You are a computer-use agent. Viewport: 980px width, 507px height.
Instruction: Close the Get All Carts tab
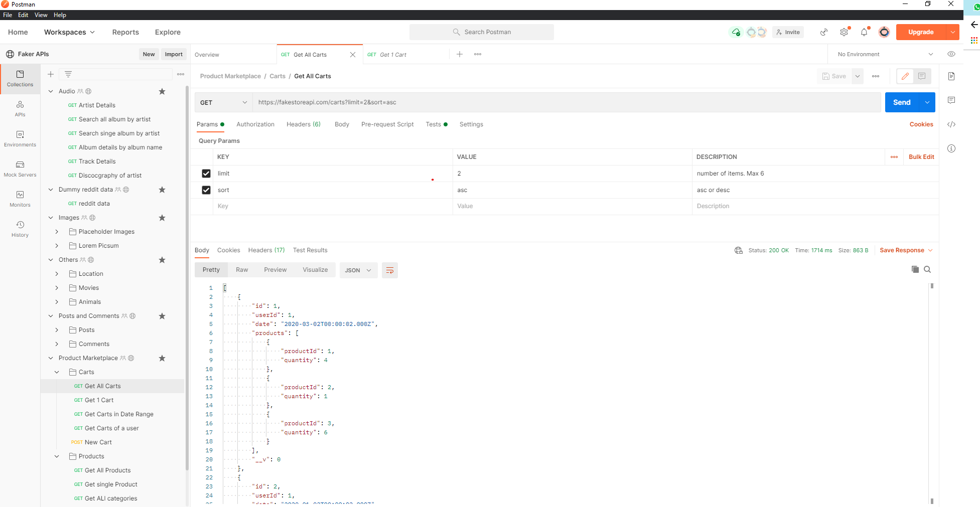tap(353, 55)
